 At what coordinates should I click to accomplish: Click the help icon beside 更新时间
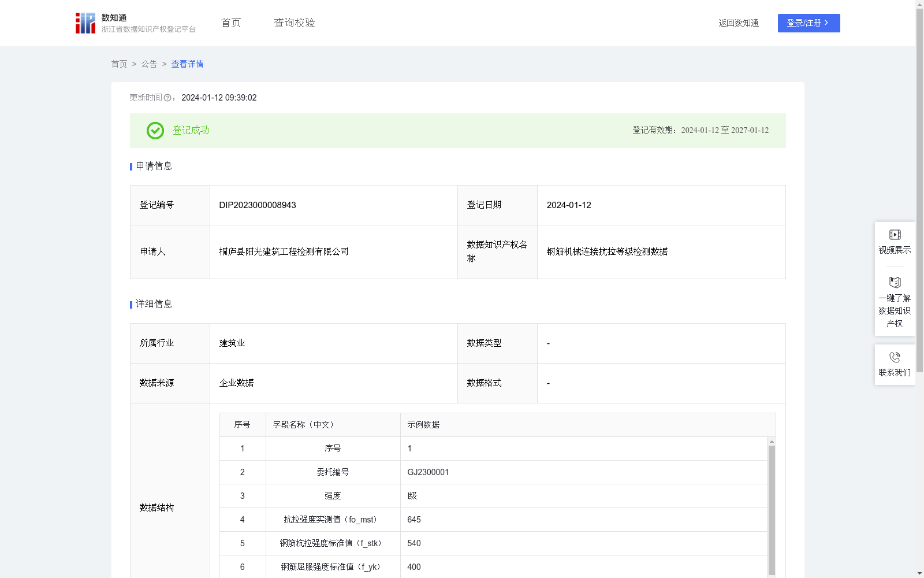pyautogui.click(x=167, y=98)
